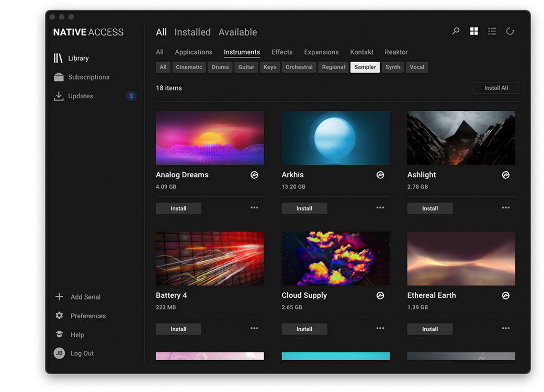
Task: Click the Kontakt icon beside Ethereal Earth
Action: point(506,296)
